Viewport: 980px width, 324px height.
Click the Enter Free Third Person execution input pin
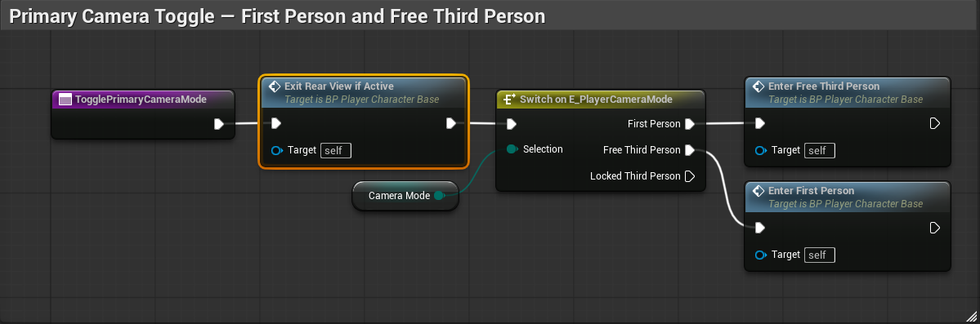[x=759, y=123]
